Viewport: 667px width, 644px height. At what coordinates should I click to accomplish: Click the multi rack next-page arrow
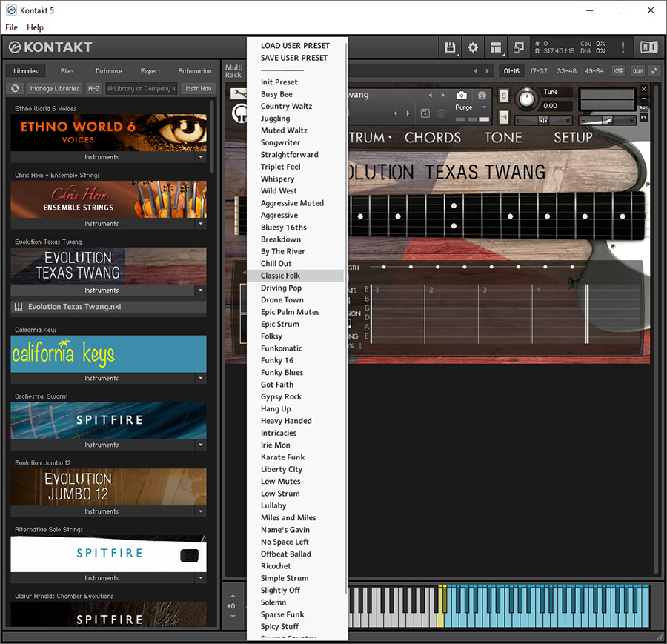coord(488,71)
